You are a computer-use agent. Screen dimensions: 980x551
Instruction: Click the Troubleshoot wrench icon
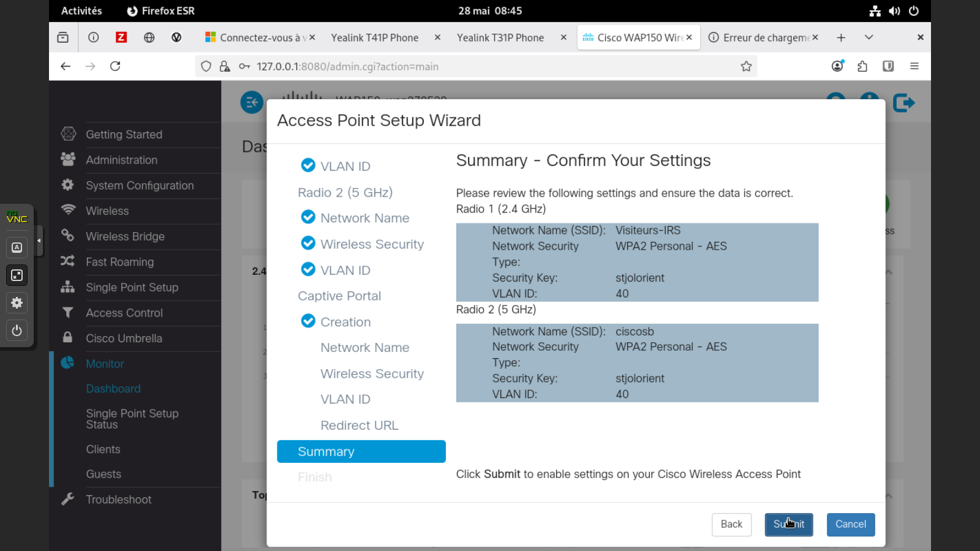[68, 499]
